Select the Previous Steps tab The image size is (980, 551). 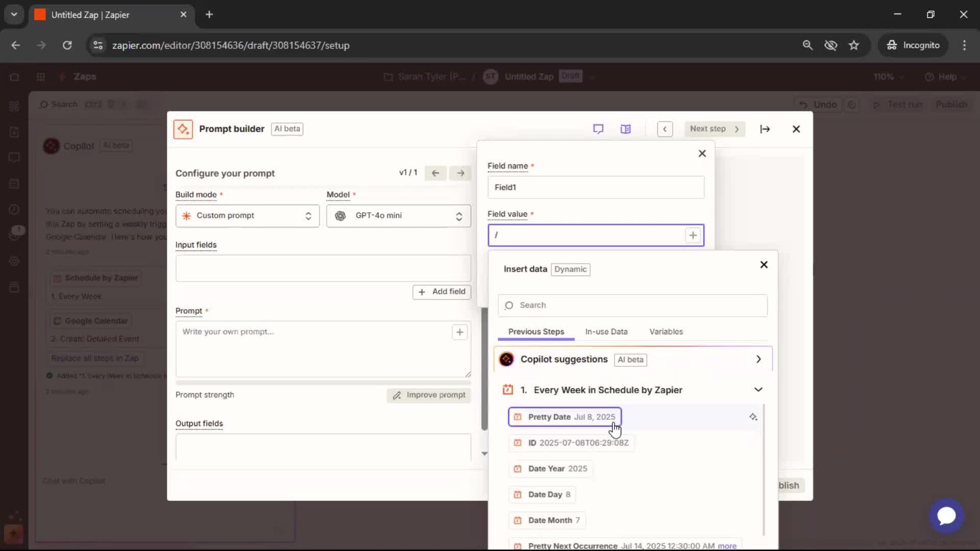pyautogui.click(x=536, y=332)
